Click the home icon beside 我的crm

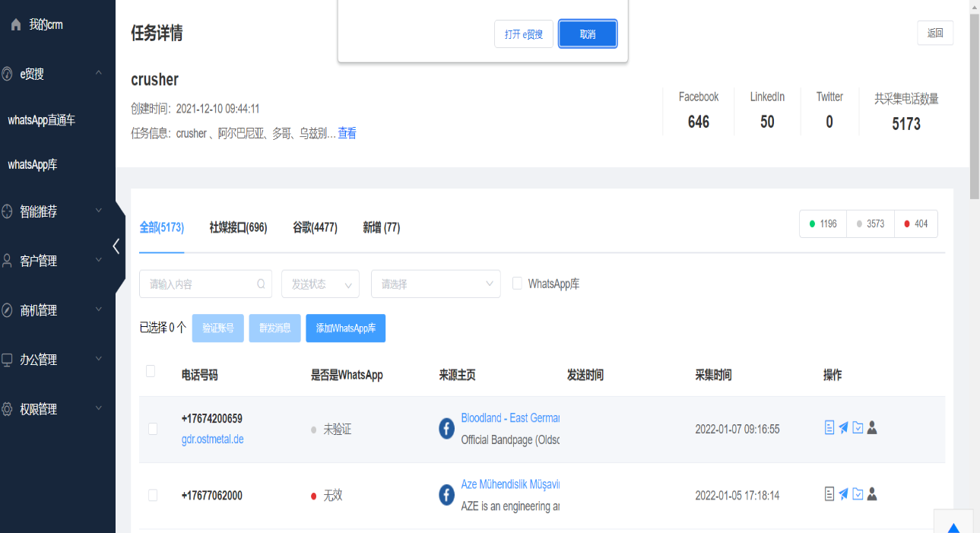[16, 25]
